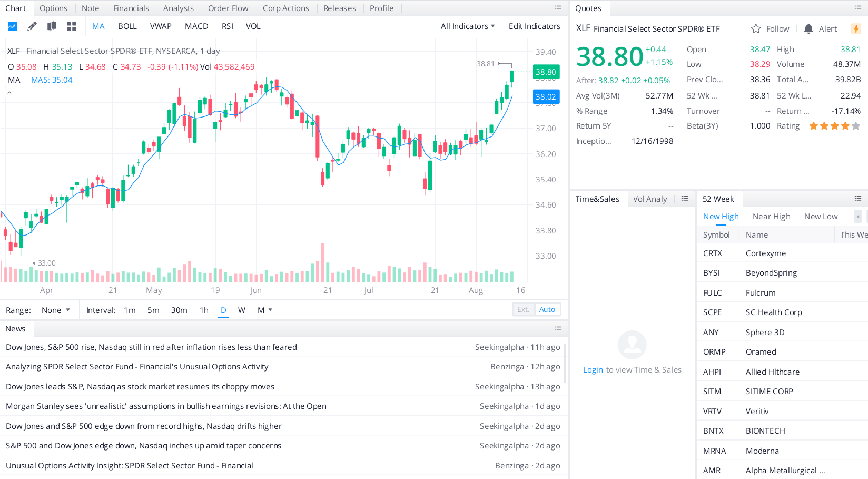Toggle the VWAP indicator
868x479 pixels.
[161, 26]
